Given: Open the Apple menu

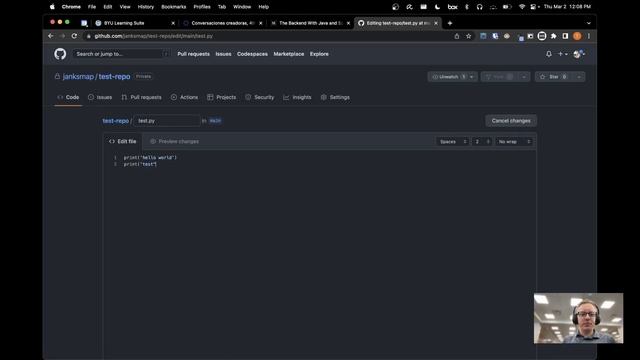Looking at the screenshot, I should 52,7.
